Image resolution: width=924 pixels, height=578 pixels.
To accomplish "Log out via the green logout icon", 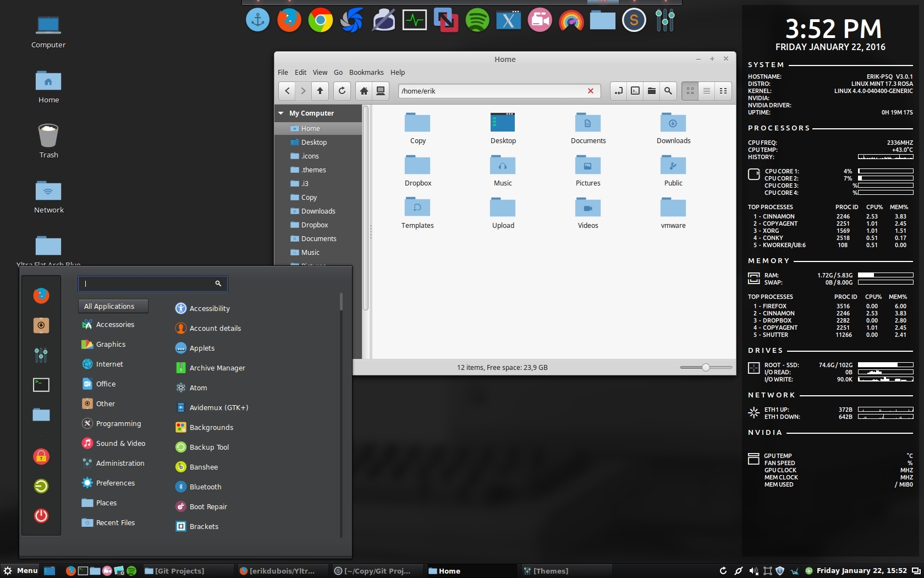I will point(41,486).
